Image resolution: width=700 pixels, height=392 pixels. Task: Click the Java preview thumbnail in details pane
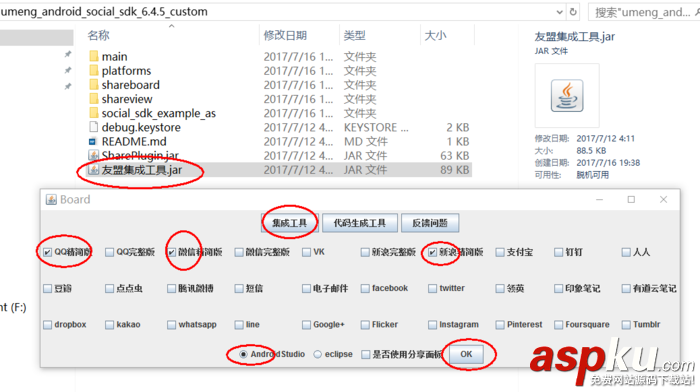click(567, 96)
